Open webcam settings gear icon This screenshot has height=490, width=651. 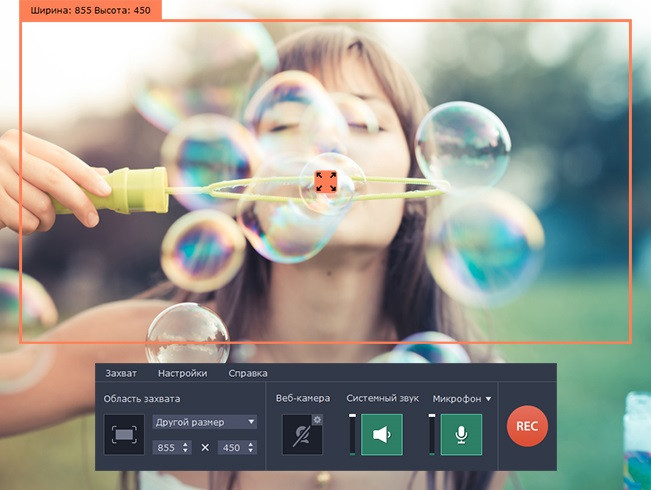coord(317,420)
